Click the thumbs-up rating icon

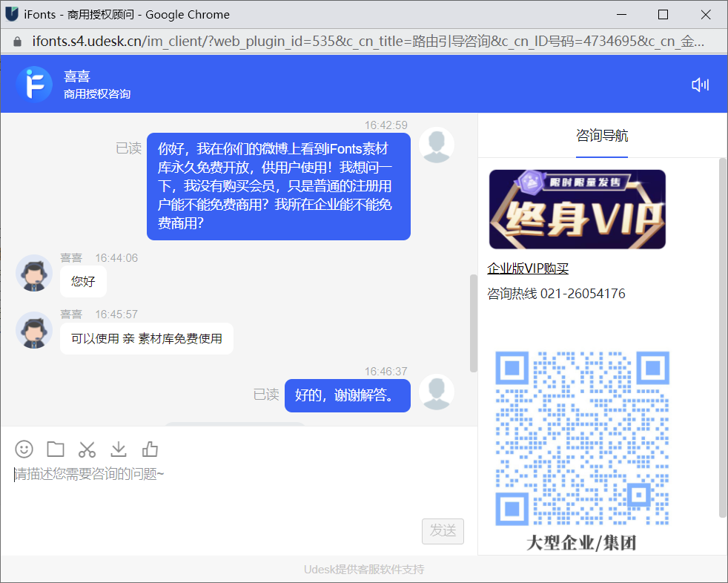click(150, 449)
